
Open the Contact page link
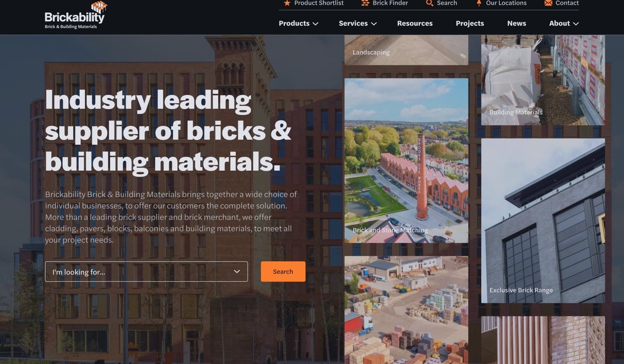tap(567, 3)
